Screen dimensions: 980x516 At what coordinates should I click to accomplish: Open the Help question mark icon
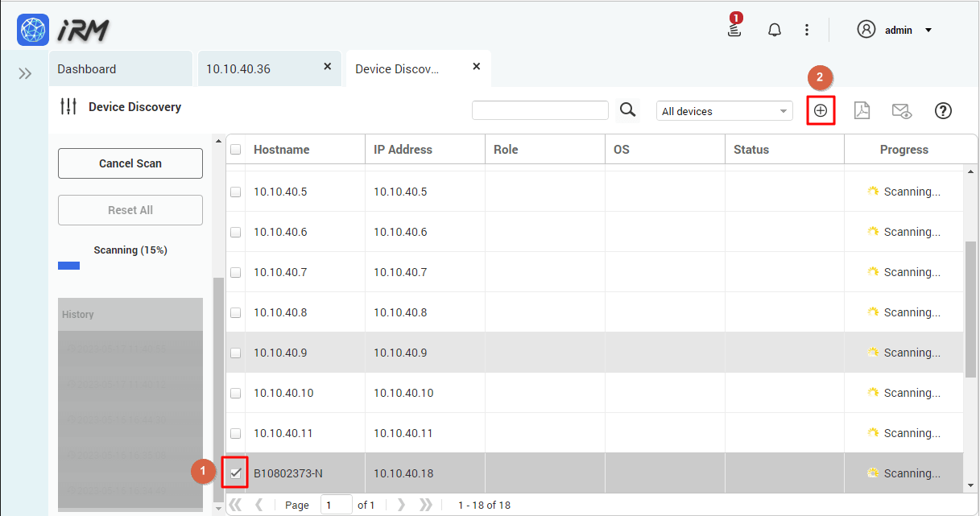(x=943, y=110)
